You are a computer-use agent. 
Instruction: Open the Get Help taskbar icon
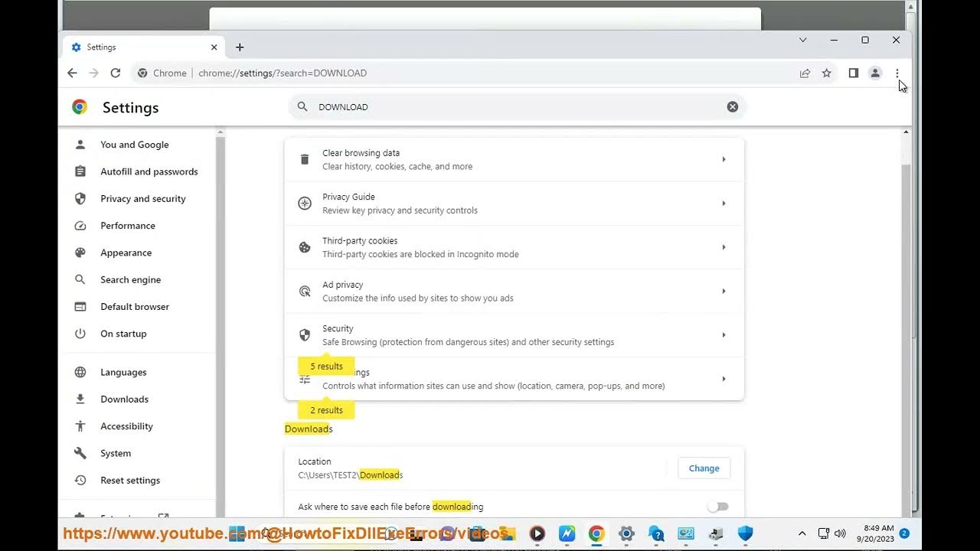(656, 533)
